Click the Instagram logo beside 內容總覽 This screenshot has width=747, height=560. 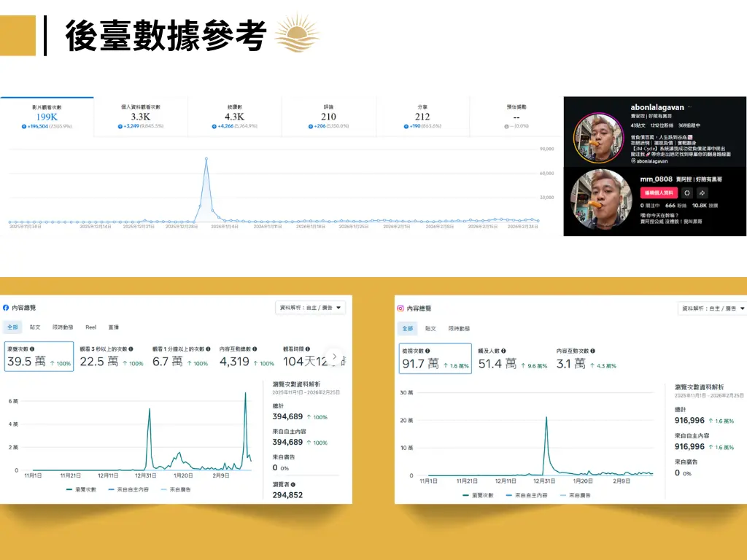(400, 308)
